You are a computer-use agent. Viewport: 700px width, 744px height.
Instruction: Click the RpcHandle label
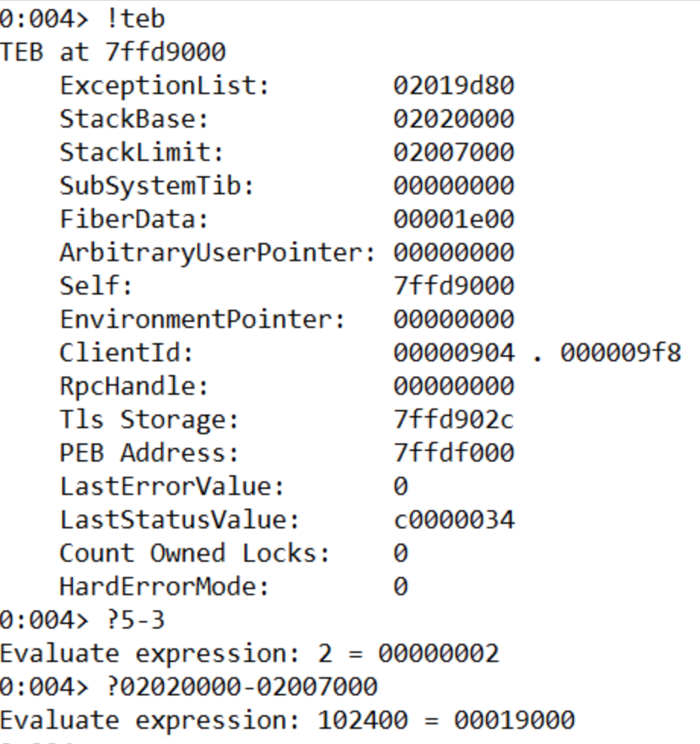[134, 386]
